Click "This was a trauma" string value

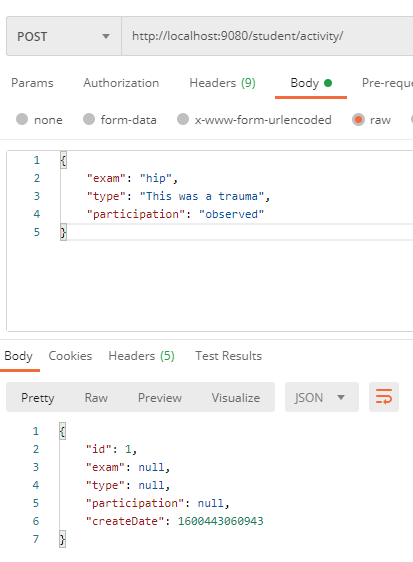(202, 196)
